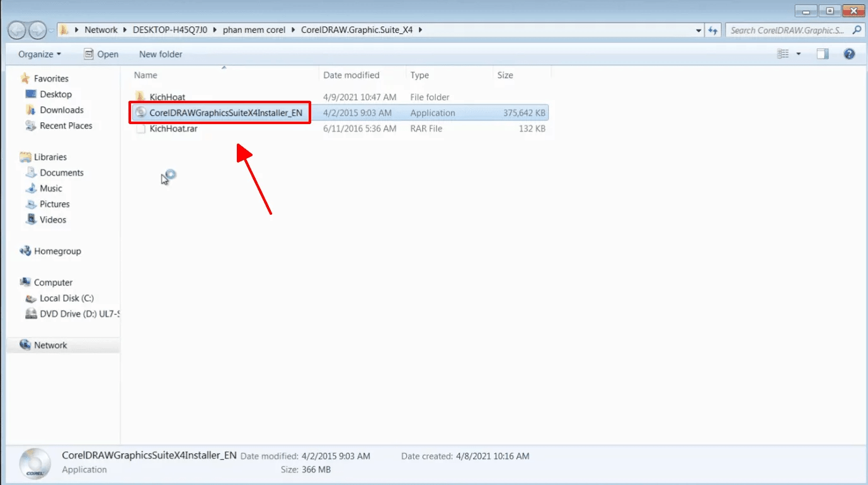This screenshot has height=485, width=868.
Task: Click the 132 KB size cell
Action: (x=532, y=128)
